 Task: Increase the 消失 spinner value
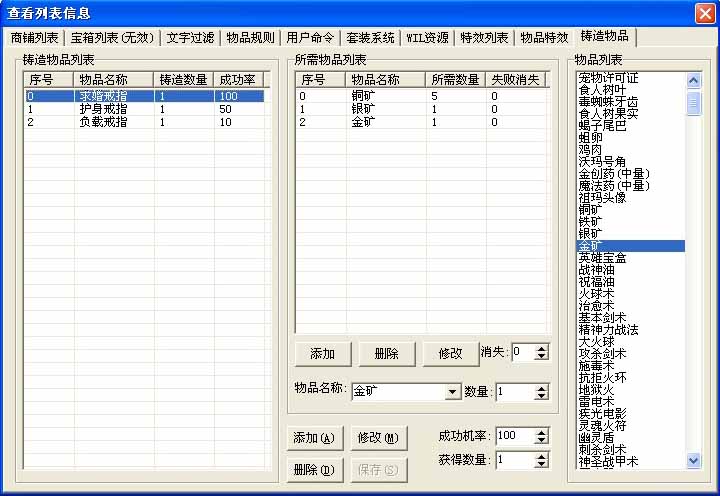point(541,347)
